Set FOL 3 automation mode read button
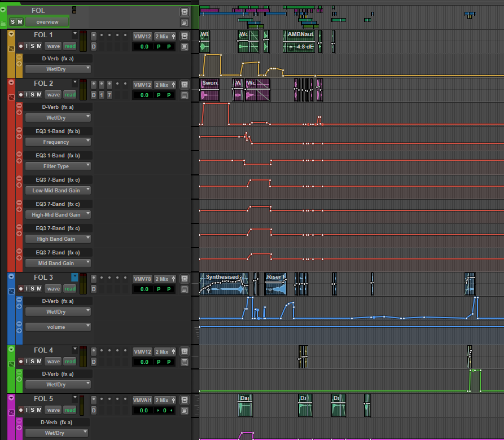 pos(70,289)
